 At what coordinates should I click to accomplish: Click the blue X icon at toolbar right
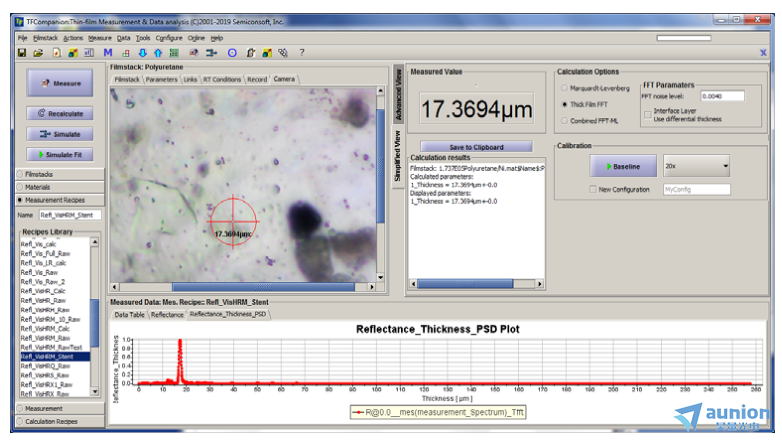pyautogui.click(x=763, y=52)
